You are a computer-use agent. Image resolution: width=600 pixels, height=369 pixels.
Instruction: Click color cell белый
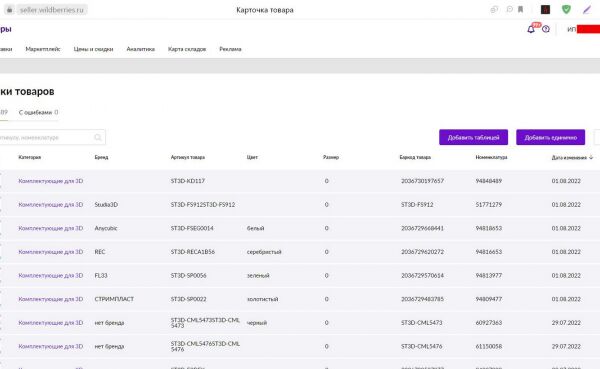pyautogui.click(x=255, y=229)
